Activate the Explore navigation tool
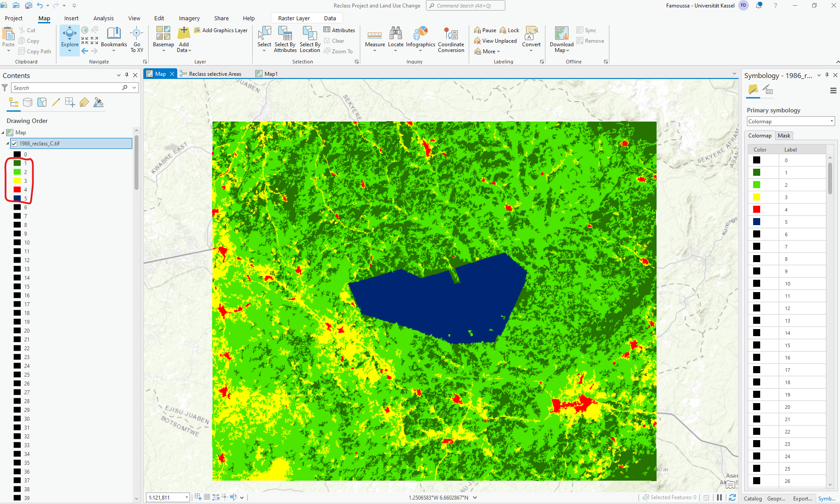Screen dimensions: 840x504 69,39
